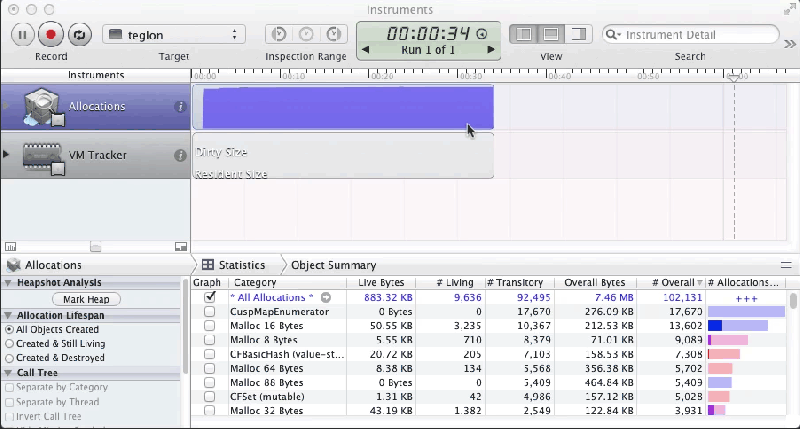Enable graph for Malloc 16 Bytes
800x429 pixels.
click(x=209, y=325)
